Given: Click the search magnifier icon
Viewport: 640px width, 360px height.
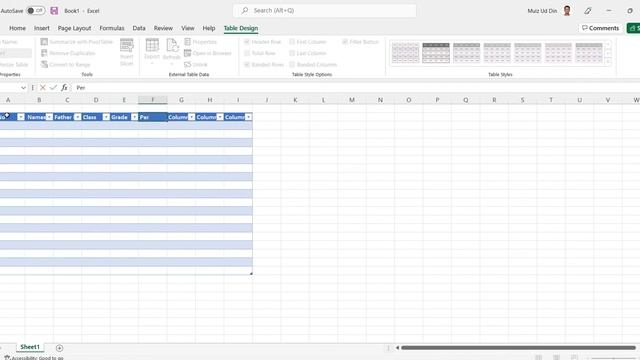Looking at the screenshot, I should coord(244,11).
